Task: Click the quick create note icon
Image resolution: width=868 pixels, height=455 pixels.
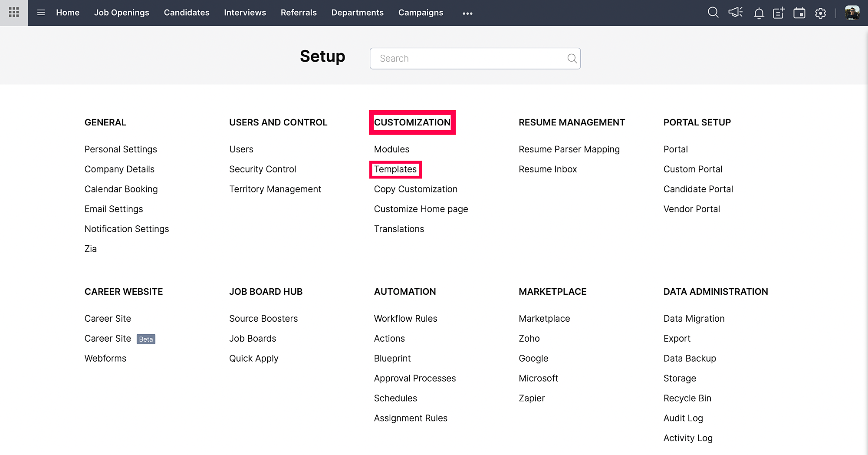Action: point(779,13)
